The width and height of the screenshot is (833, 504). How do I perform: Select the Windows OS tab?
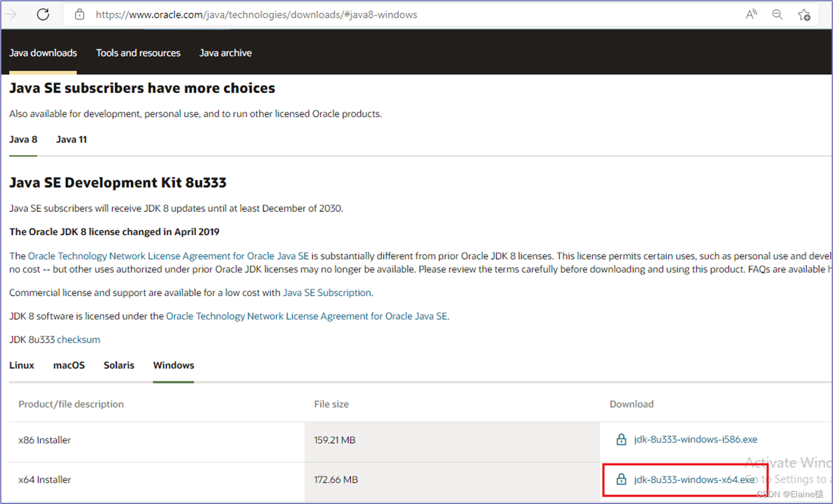[173, 365]
